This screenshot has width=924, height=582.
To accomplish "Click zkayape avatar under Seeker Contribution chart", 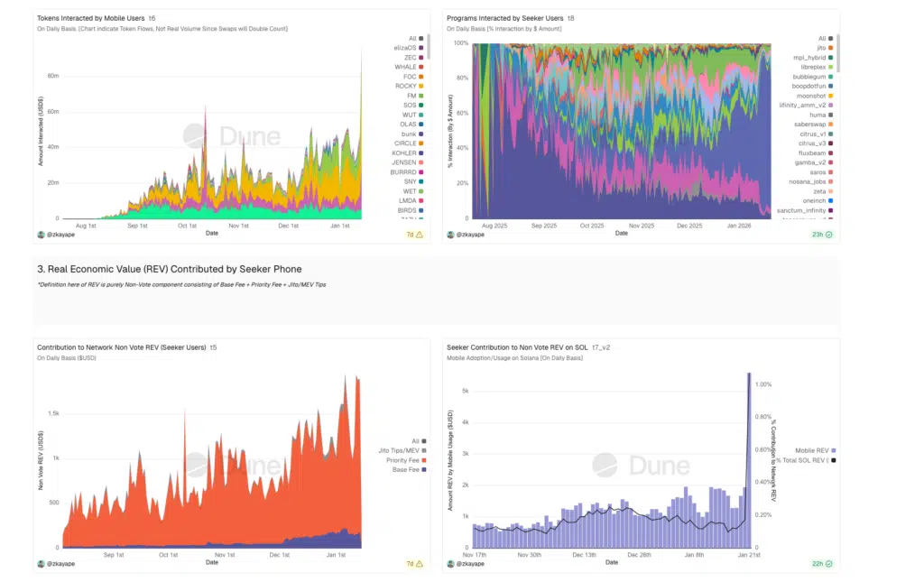I will click(449, 564).
